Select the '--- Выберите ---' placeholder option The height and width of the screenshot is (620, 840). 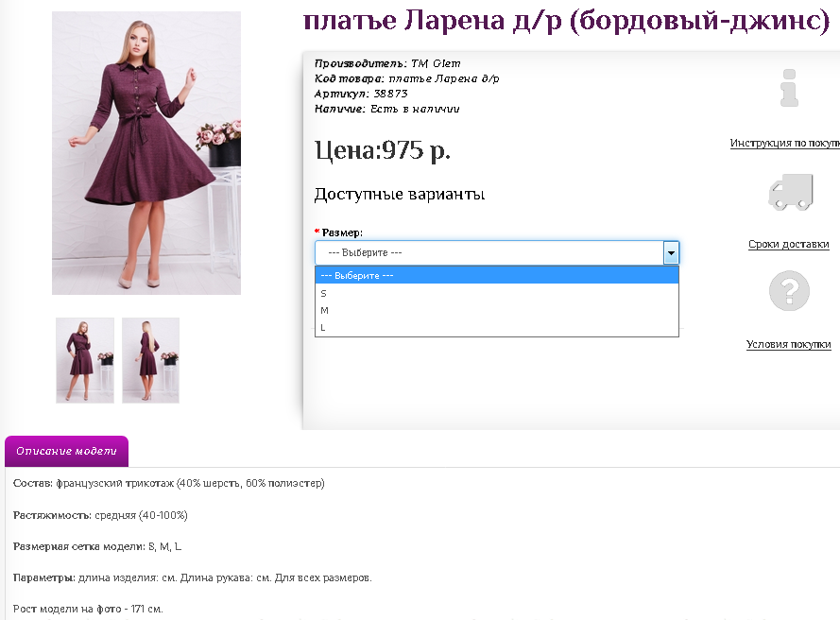[x=496, y=276]
